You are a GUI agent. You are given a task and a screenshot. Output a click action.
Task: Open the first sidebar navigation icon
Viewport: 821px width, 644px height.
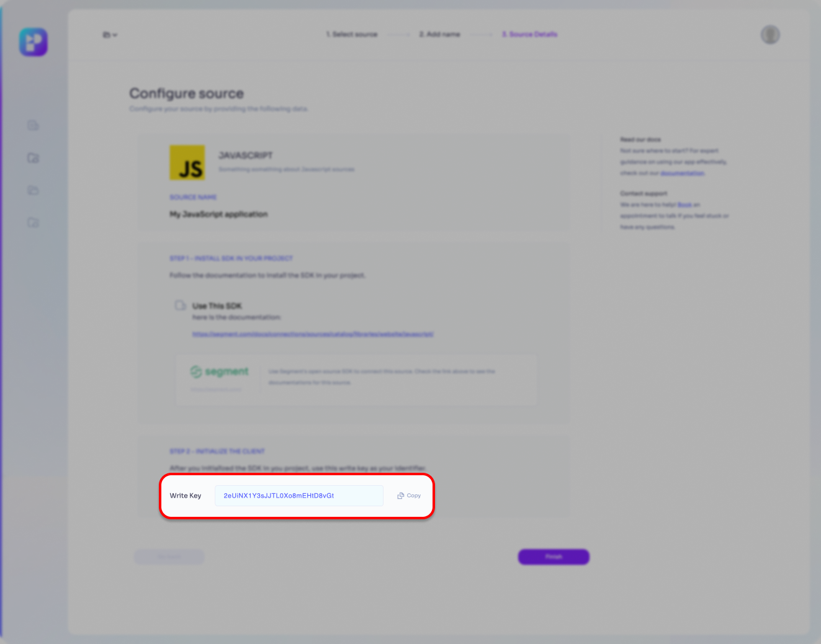tap(34, 126)
